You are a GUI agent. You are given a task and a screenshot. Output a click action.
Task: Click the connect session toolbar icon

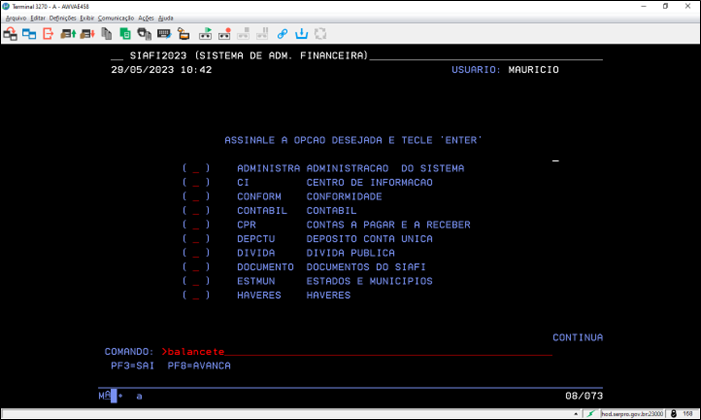click(x=10, y=34)
